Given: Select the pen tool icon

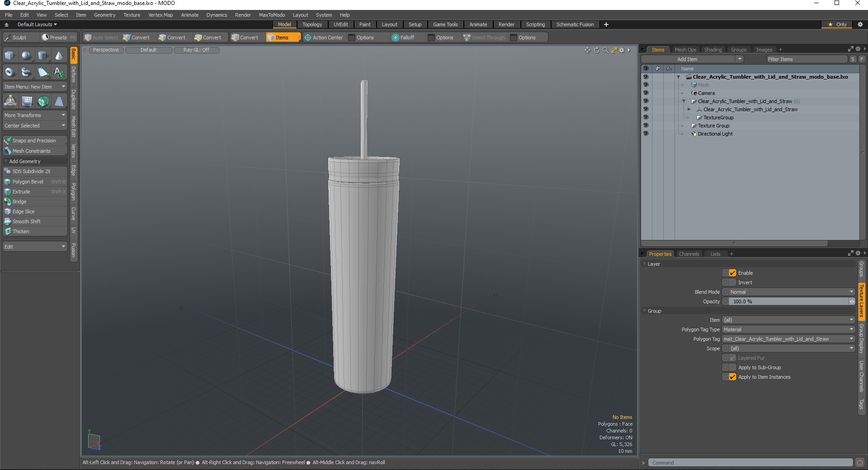Looking at the screenshot, I should [42, 72].
